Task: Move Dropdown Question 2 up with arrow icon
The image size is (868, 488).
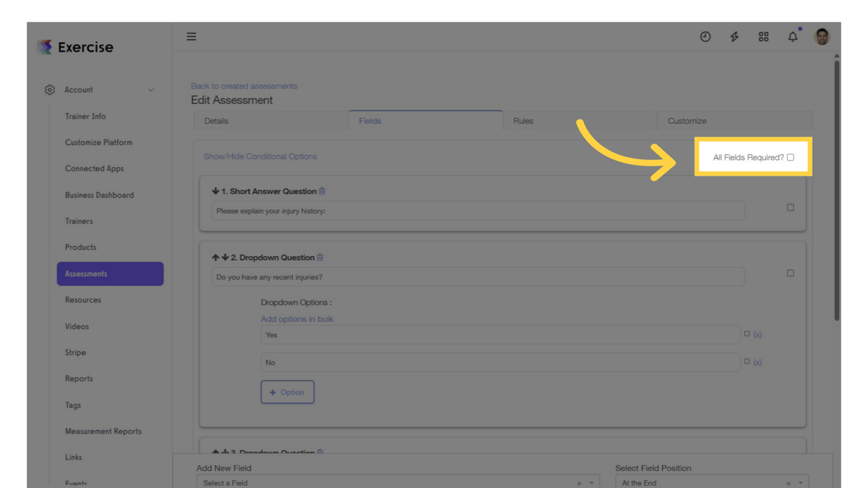Action: 215,257
